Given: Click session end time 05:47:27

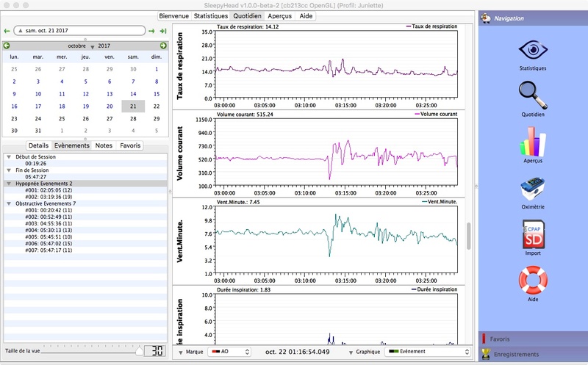Looking at the screenshot, I should click(x=36, y=177).
